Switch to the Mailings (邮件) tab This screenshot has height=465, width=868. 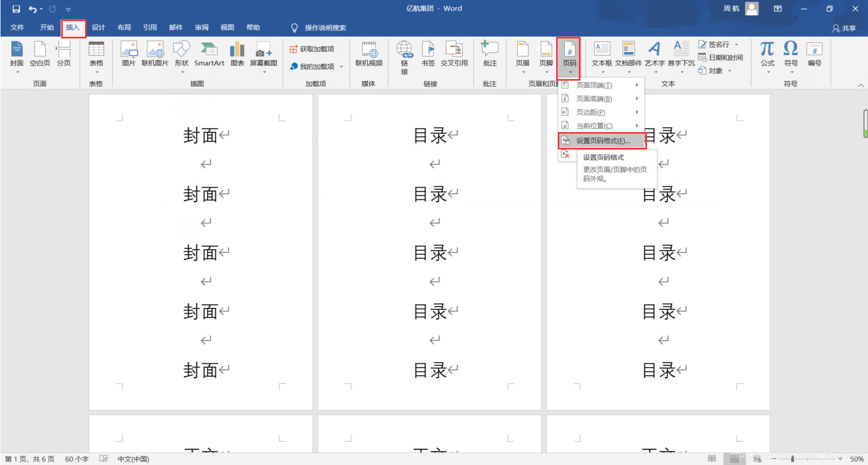click(176, 28)
